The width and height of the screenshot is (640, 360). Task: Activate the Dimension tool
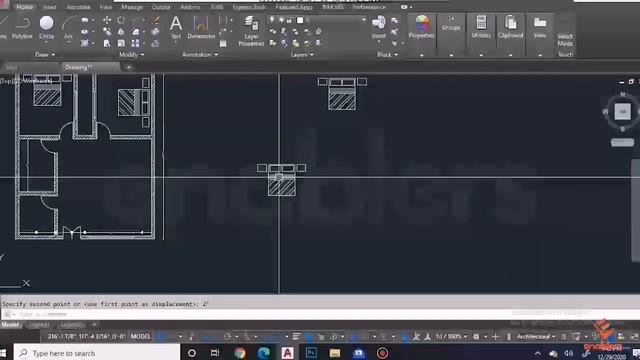coord(201,27)
